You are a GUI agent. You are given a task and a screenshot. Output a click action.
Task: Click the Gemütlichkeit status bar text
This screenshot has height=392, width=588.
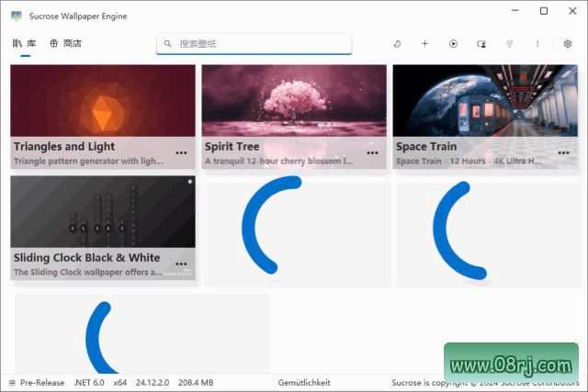click(304, 383)
